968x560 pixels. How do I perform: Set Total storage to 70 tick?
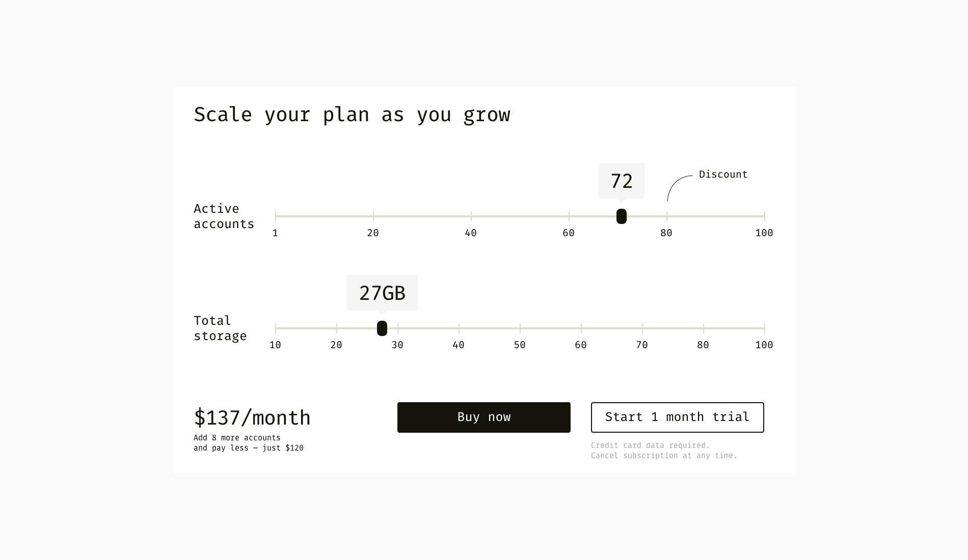[x=642, y=328]
